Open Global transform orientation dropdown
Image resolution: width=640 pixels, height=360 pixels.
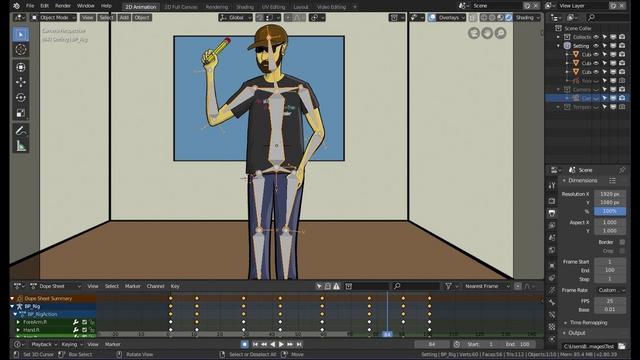236,18
